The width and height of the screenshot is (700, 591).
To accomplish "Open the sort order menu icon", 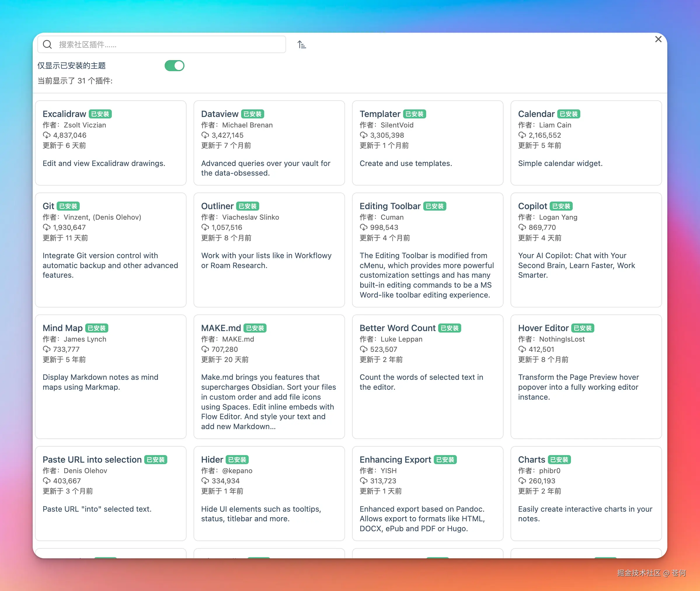I will point(301,45).
